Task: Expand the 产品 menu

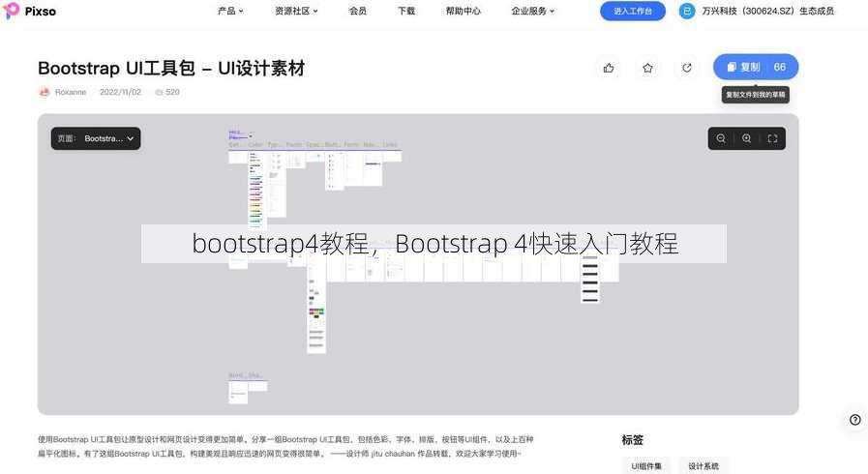Action: (x=230, y=11)
